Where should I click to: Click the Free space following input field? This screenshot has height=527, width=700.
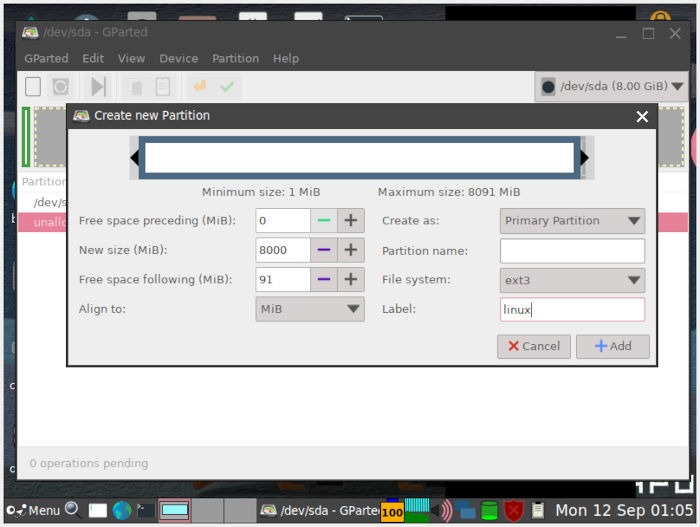tap(283, 280)
